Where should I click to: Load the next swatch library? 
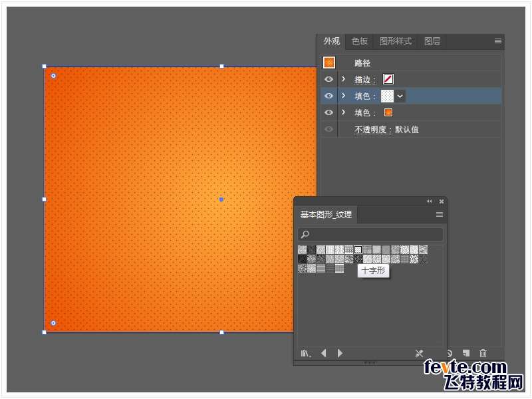click(340, 353)
